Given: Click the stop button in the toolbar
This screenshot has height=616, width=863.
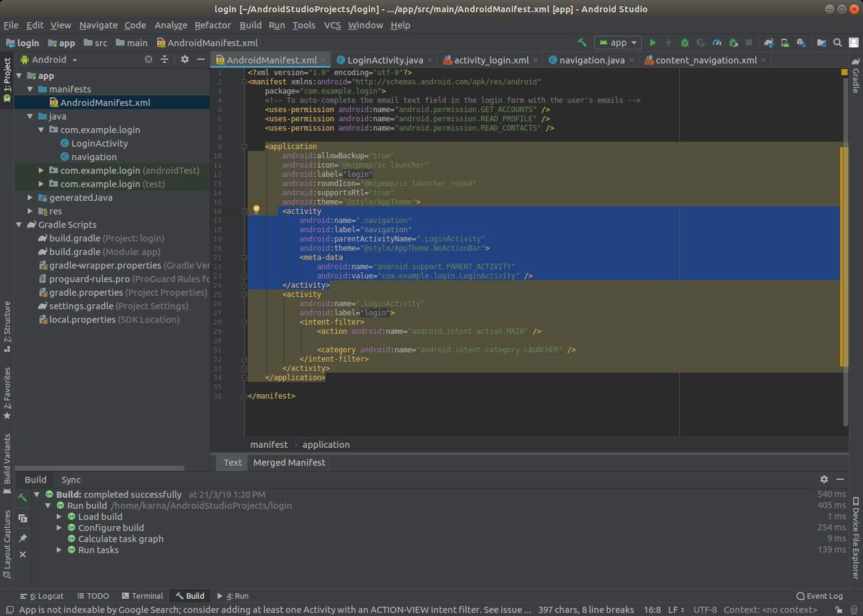Looking at the screenshot, I should pos(749,43).
